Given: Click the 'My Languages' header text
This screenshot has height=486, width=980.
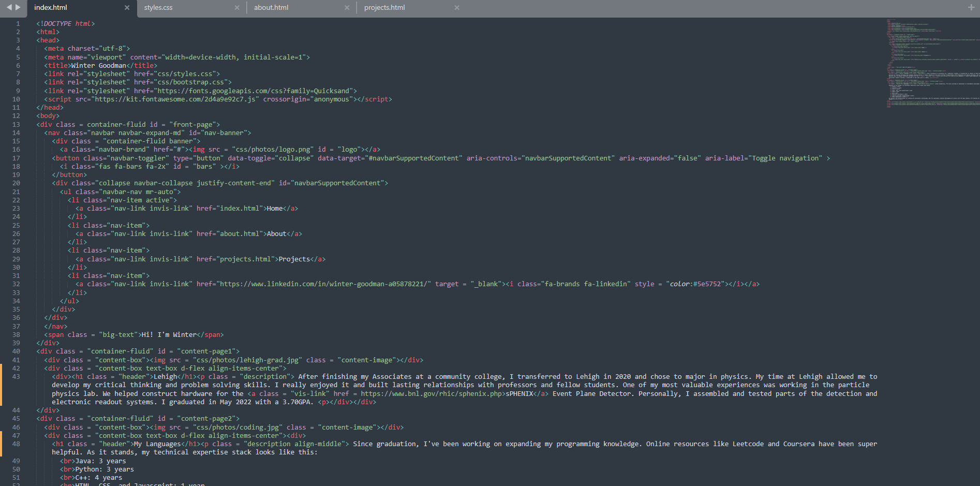Looking at the screenshot, I should pos(157,444).
